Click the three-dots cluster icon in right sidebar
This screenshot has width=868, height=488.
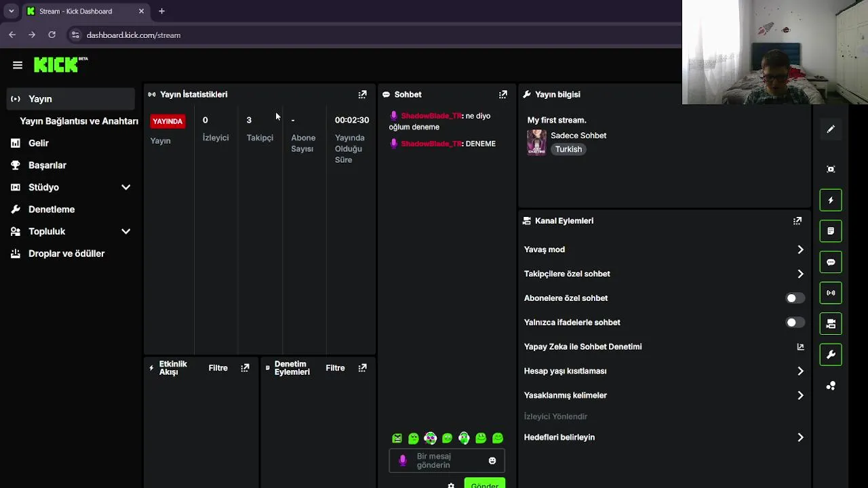click(831, 386)
